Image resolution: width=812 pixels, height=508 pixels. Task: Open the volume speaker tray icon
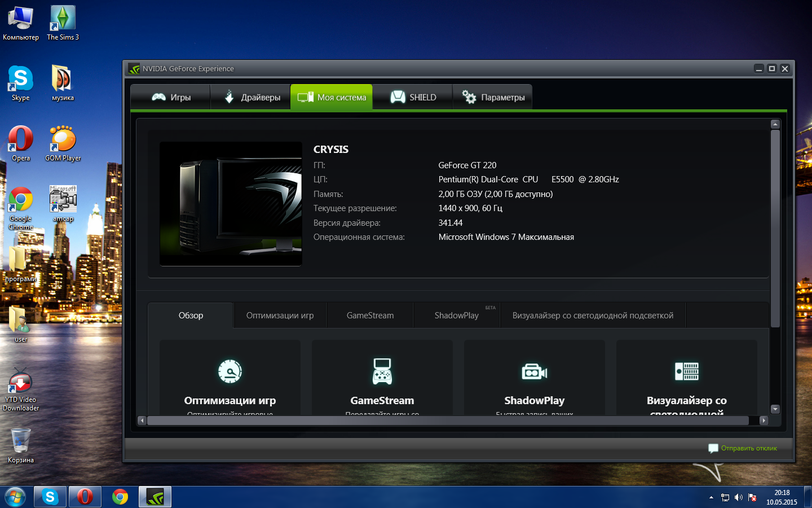click(x=739, y=497)
